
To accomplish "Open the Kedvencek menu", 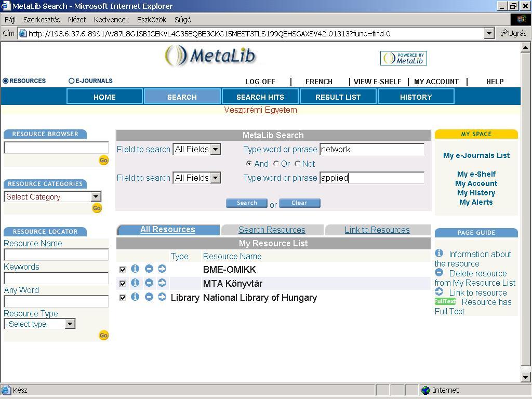I will click(111, 20).
